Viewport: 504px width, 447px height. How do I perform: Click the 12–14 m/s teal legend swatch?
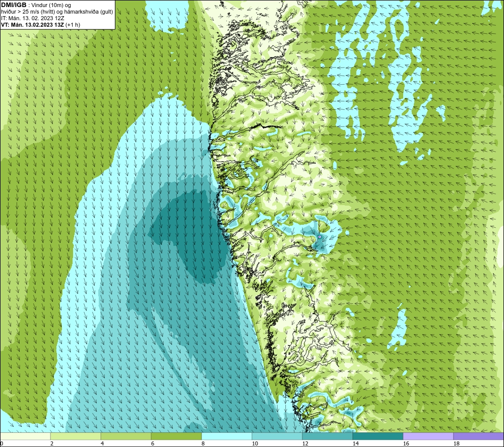coord(327,436)
